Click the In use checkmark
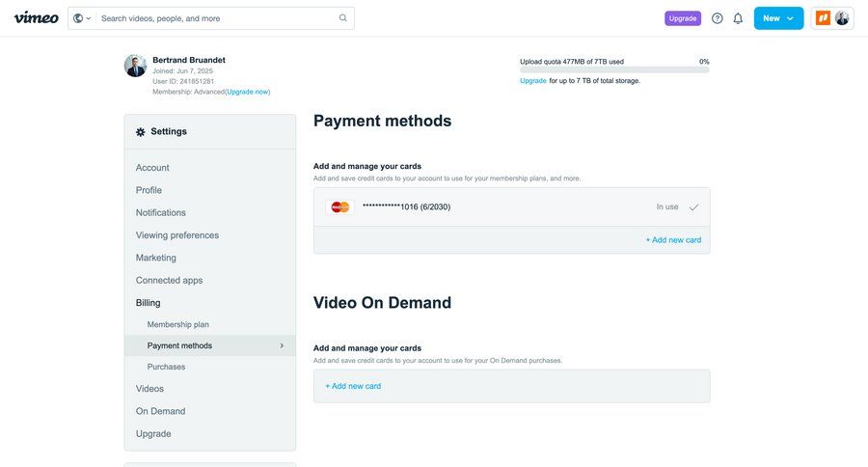The width and height of the screenshot is (868, 467). [693, 207]
